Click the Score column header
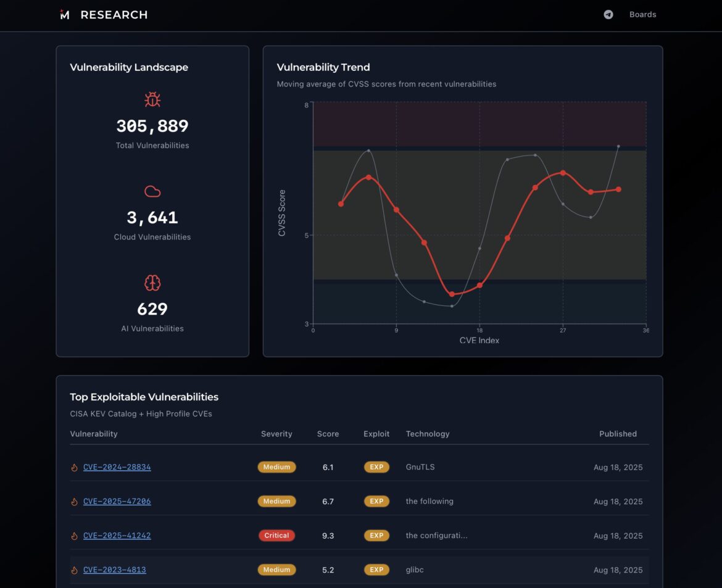Screen dimensions: 722x588 328,434
